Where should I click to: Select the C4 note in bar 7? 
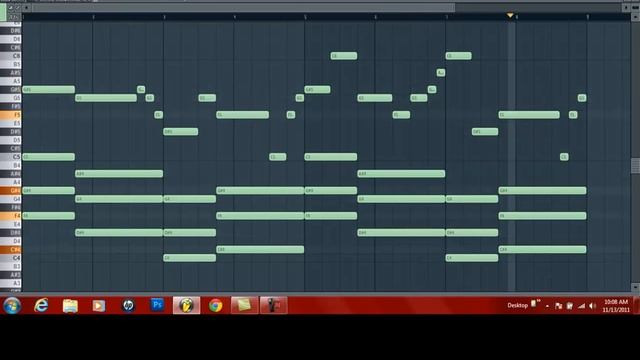[x=472, y=258]
